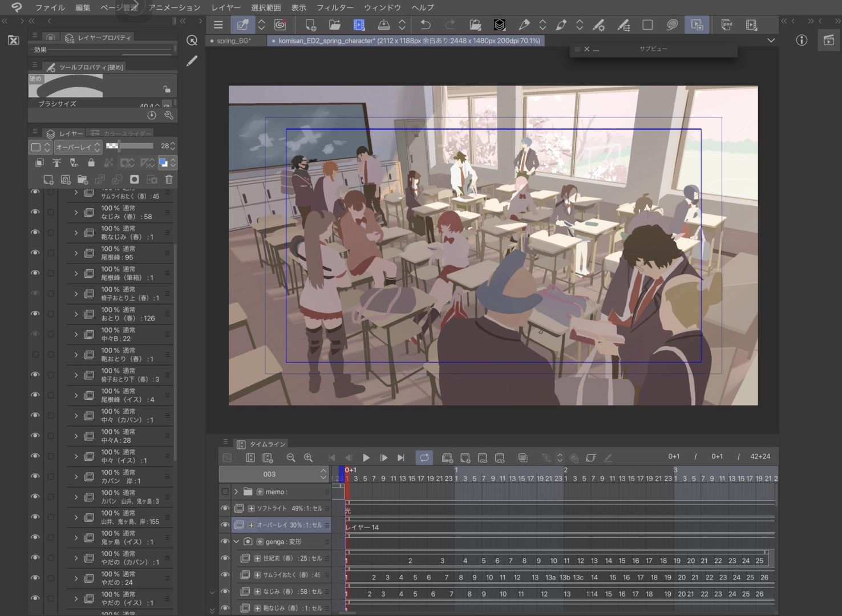Toggle onion skin in the timeline toolbar

[523, 457]
